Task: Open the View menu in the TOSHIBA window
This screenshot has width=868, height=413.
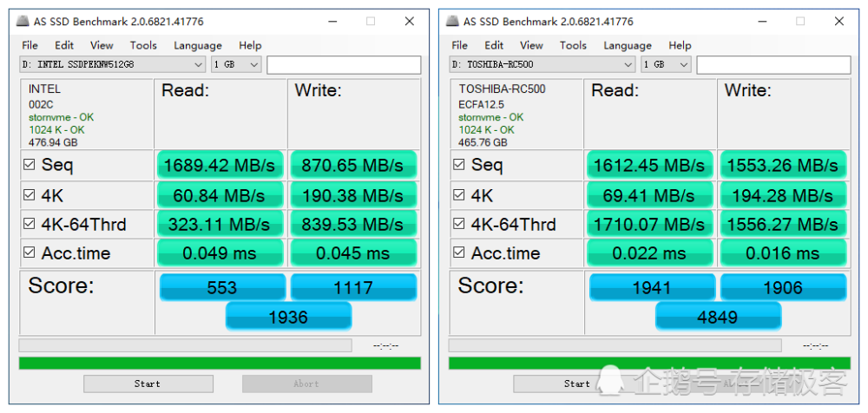Action: pos(531,45)
